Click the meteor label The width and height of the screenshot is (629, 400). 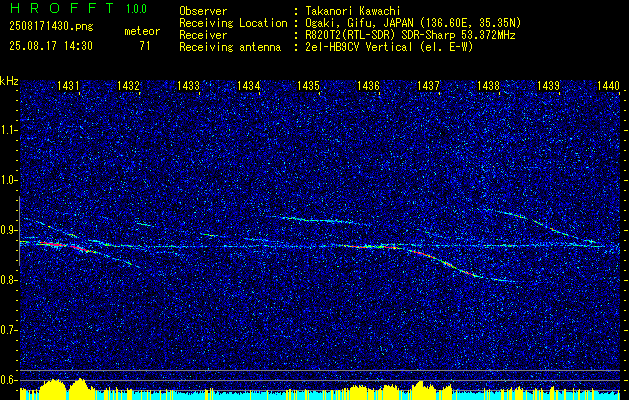click(142, 31)
